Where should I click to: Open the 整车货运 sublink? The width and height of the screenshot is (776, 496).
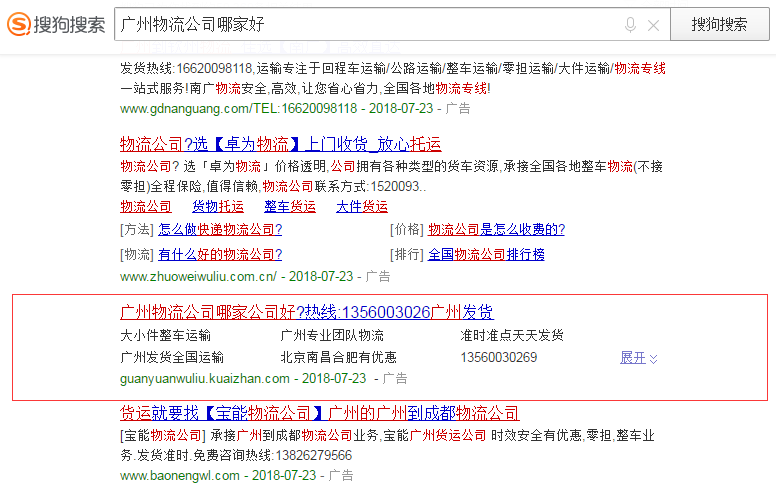(290, 206)
